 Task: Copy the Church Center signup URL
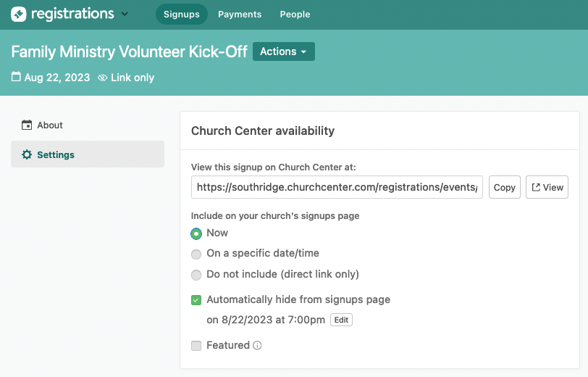(x=504, y=187)
